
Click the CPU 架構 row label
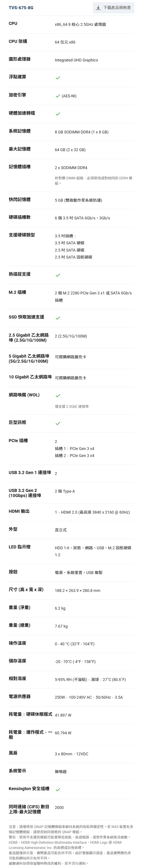pyautogui.click(x=18, y=41)
